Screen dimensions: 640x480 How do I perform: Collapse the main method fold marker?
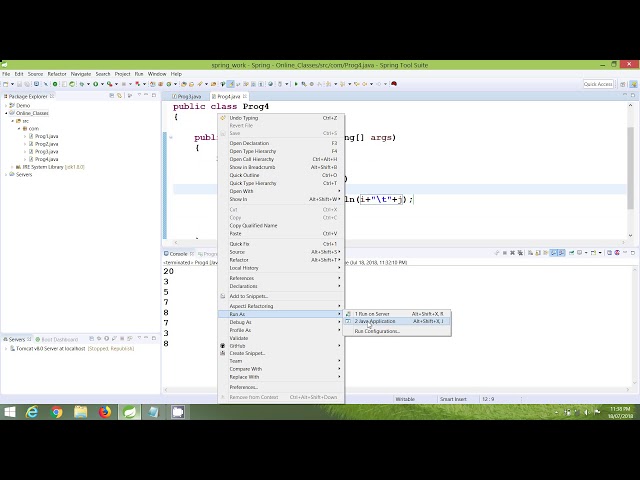[x=171, y=138]
